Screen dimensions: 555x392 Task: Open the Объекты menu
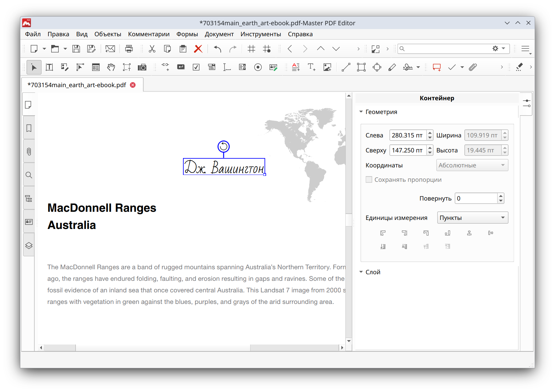point(108,34)
